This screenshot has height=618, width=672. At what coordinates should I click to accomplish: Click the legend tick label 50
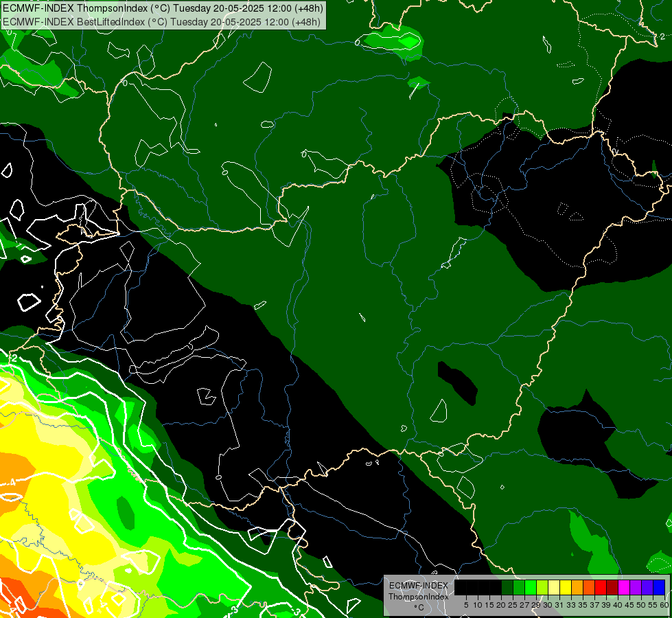(x=642, y=605)
